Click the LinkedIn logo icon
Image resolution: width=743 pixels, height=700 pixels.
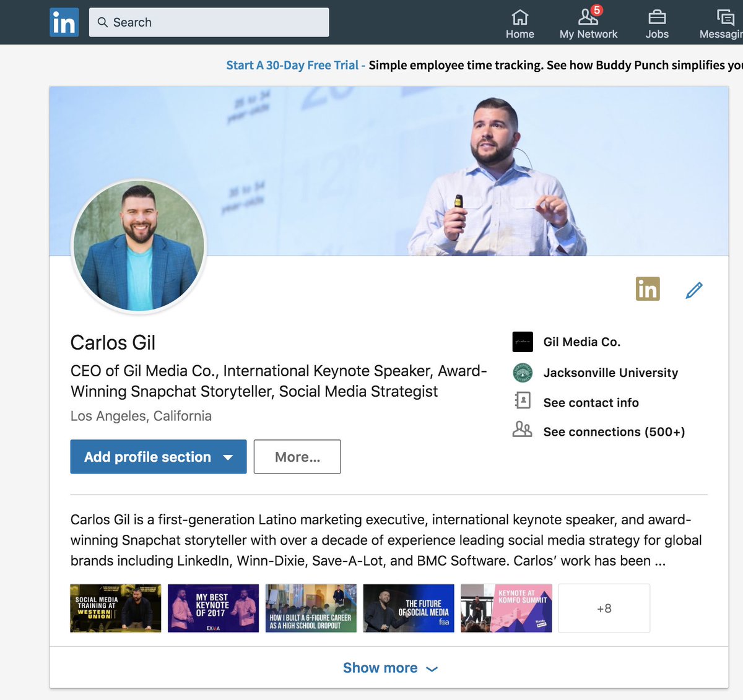point(64,22)
